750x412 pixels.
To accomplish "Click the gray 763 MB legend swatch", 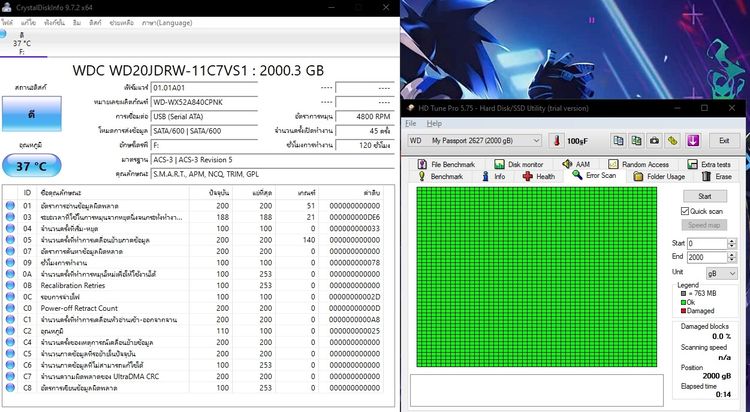I will [x=684, y=293].
